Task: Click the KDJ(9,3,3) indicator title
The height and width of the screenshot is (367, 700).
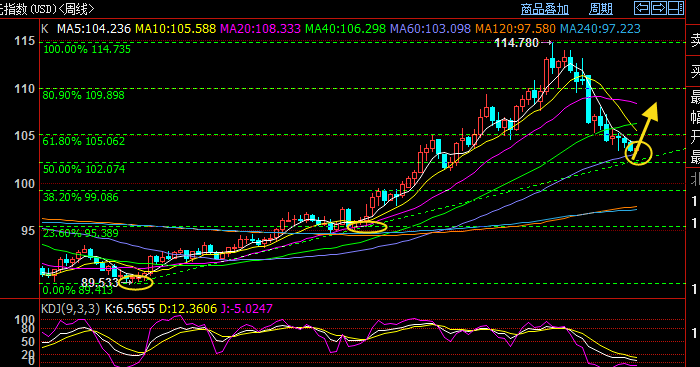Action: coord(71,309)
